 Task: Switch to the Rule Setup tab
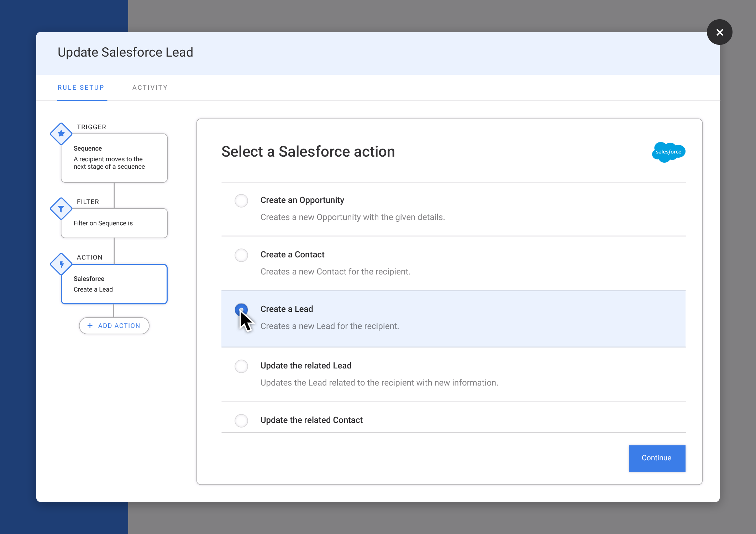coord(81,88)
